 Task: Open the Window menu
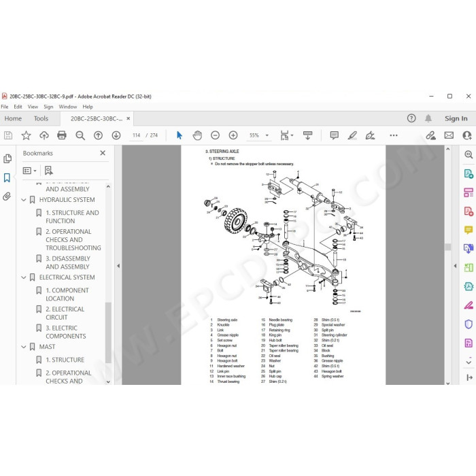(x=68, y=107)
